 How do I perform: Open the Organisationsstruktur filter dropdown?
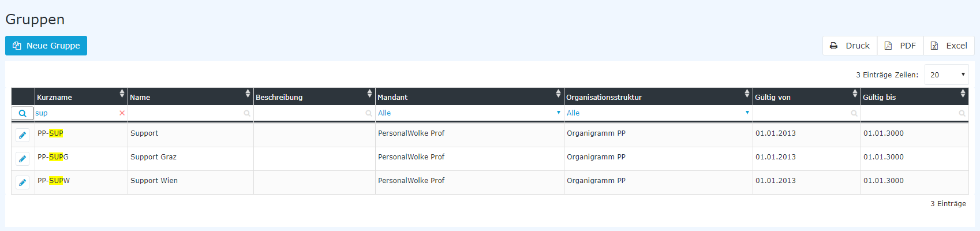coord(658,113)
